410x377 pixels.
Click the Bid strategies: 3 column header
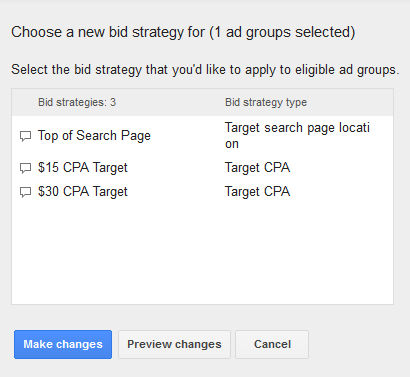[77, 102]
